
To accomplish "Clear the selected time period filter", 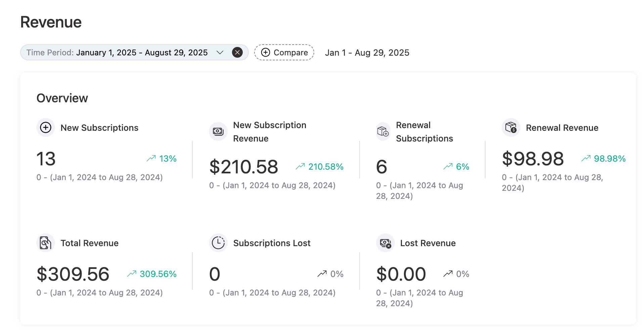I will click(x=237, y=52).
